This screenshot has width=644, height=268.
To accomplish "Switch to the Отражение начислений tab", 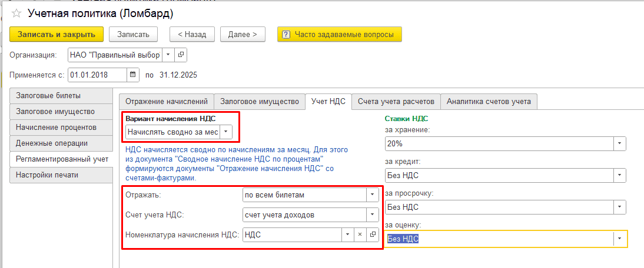I will coord(166,101).
